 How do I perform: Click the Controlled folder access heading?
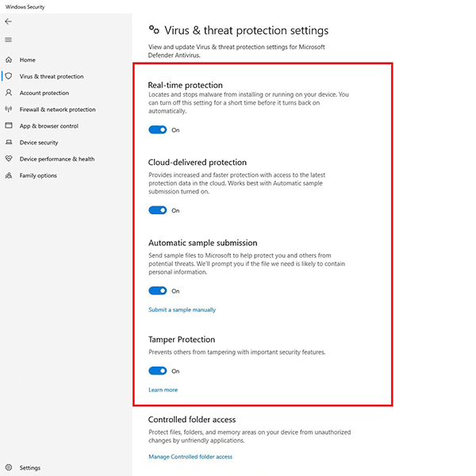tap(192, 420)
